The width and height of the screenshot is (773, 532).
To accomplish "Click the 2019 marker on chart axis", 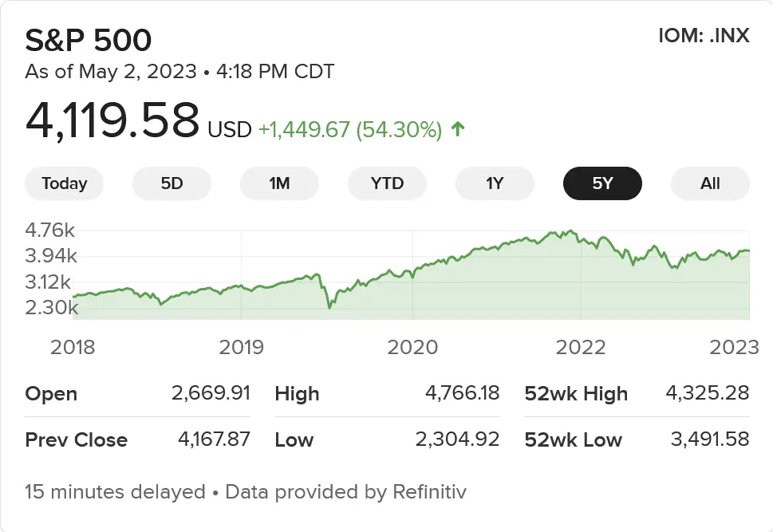I will [x=242, y=347].
